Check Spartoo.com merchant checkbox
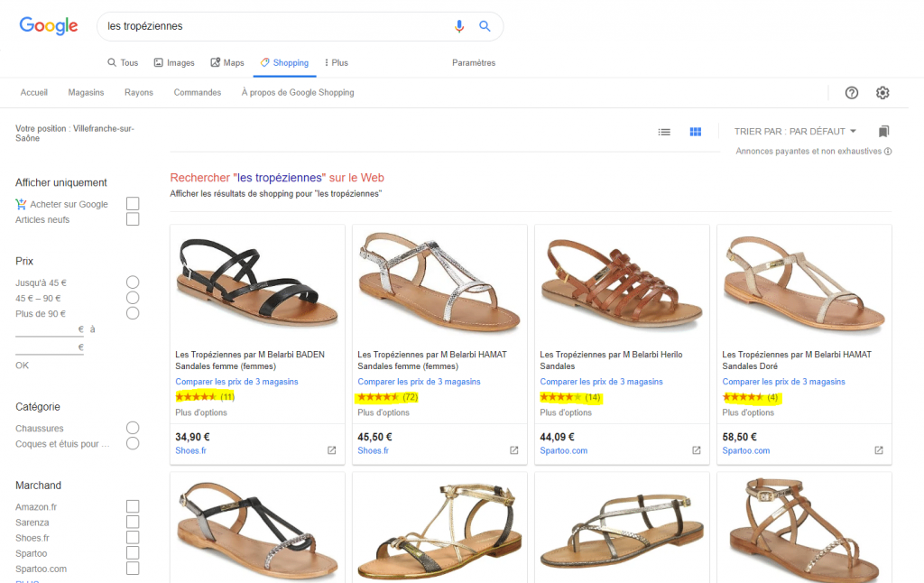 tap(133, 569)
